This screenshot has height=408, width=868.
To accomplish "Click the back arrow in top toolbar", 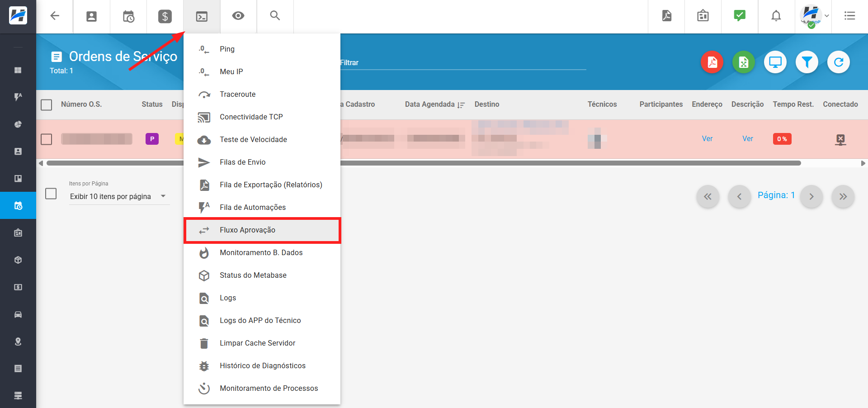I will pos(55,16).
